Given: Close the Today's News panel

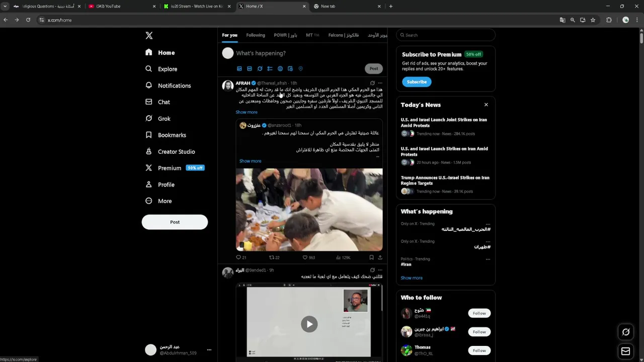Looking at the screenshot, I should click(x=486, y=105).
